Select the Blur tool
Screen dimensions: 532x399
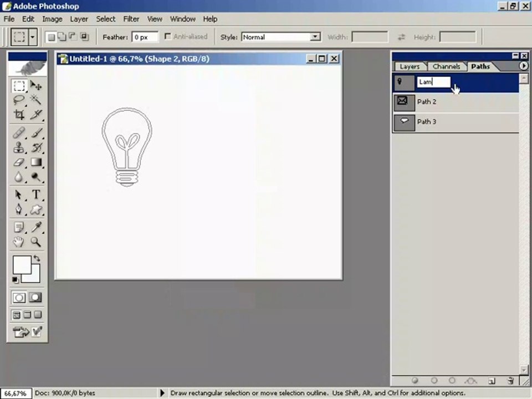[19, 177]
